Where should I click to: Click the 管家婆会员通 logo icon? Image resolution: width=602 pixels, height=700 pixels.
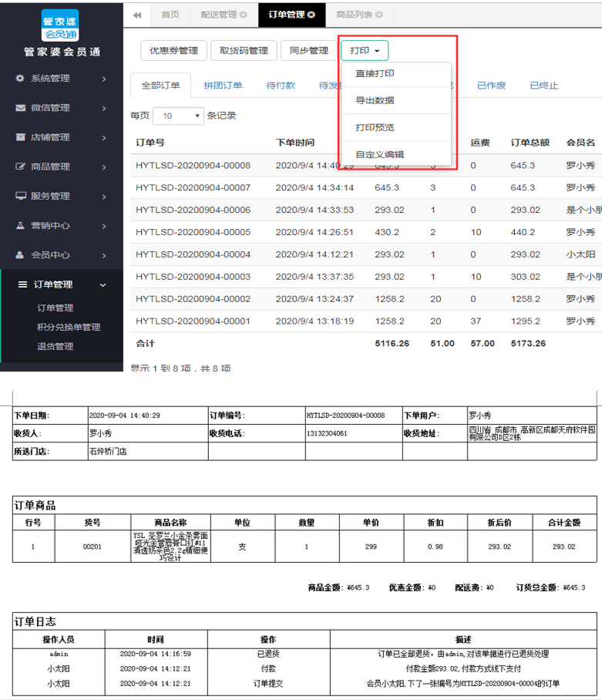pos(60,25)
